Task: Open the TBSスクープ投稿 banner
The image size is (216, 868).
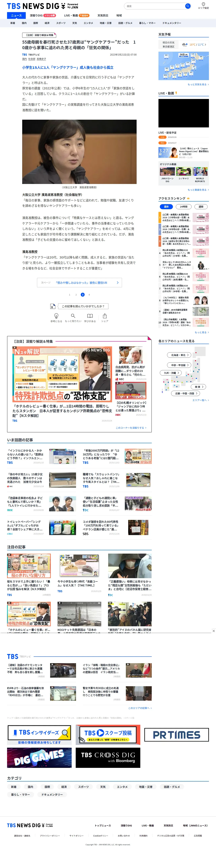Action: (108, 735)
